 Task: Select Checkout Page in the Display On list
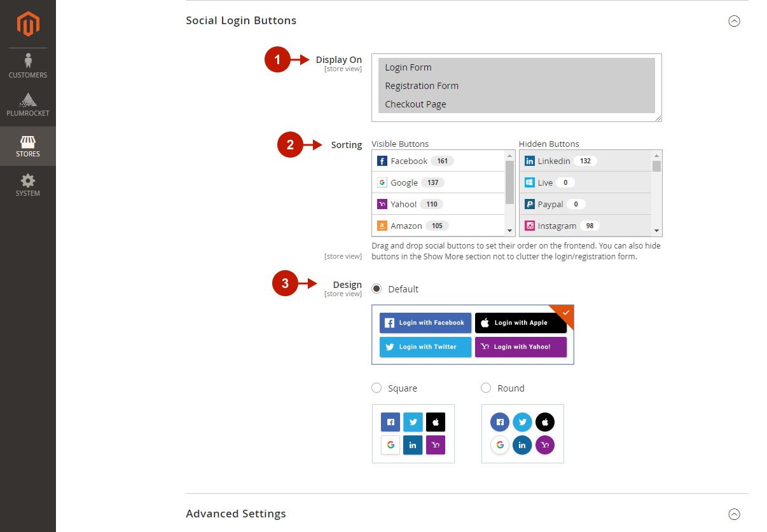pos(516,104)
